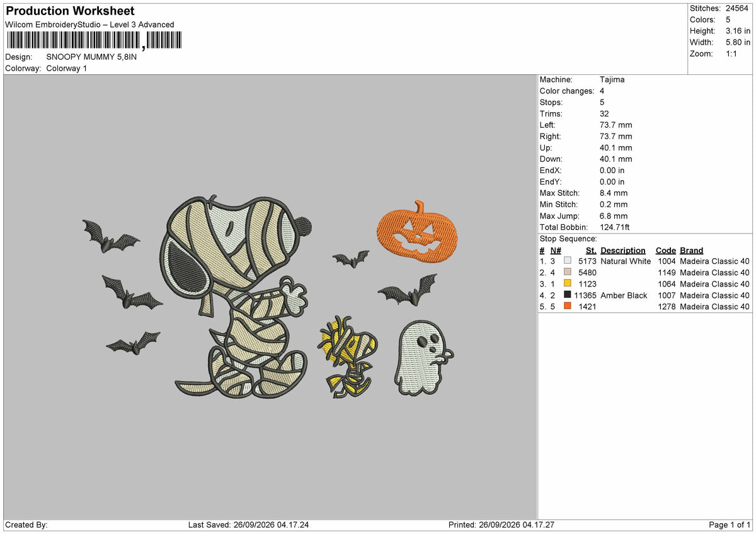Click the Down value '40.1 mm'
Viewport: 756px width, 534px height.
[x=616, y=159]
